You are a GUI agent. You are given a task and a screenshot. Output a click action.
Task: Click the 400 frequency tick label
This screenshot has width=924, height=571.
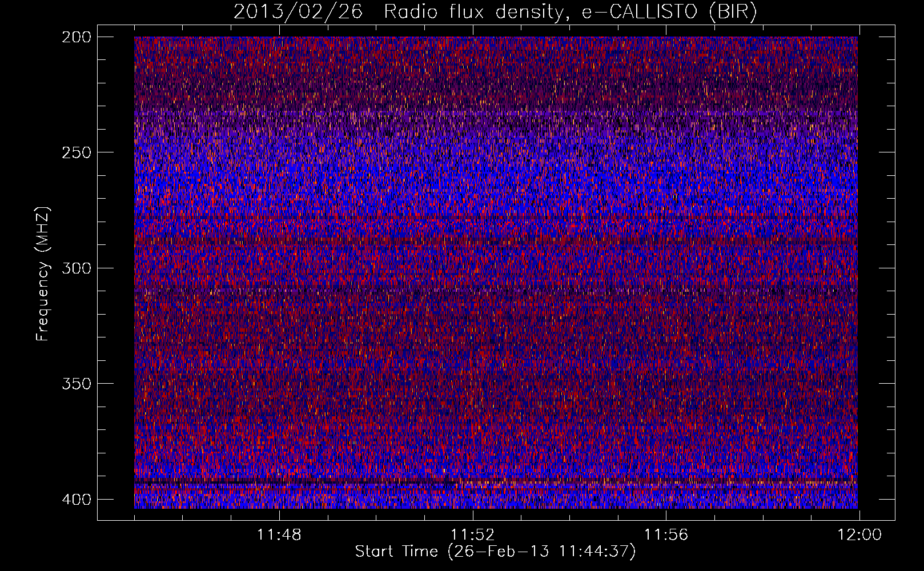point(76,500)
